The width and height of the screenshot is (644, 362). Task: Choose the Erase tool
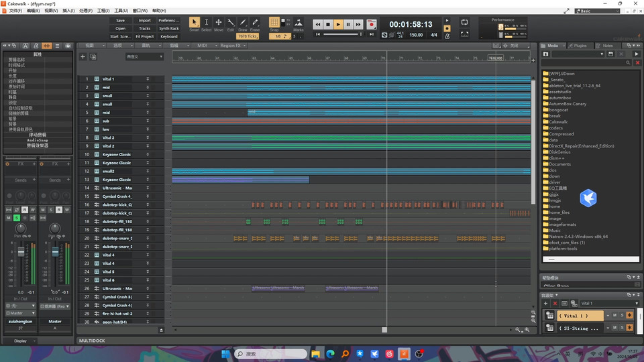pos(255,23)
